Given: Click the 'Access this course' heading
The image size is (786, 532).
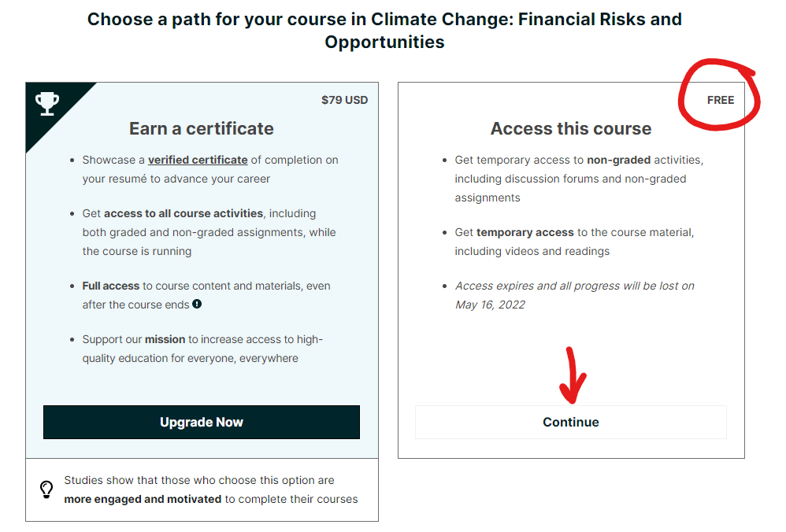Looking at the screenshot, I should coord(571,128).
